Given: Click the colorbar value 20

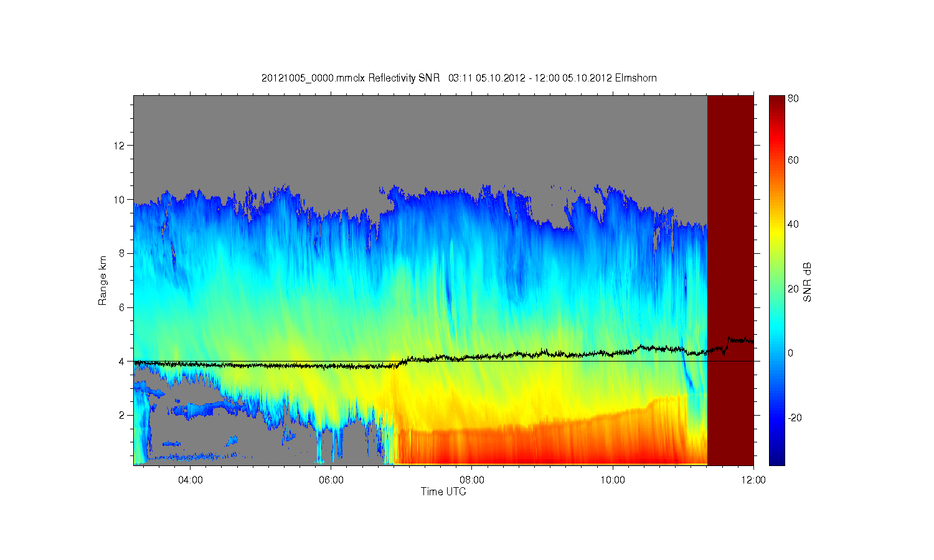Looking at the screenshot, I should [x=793, y=288].
